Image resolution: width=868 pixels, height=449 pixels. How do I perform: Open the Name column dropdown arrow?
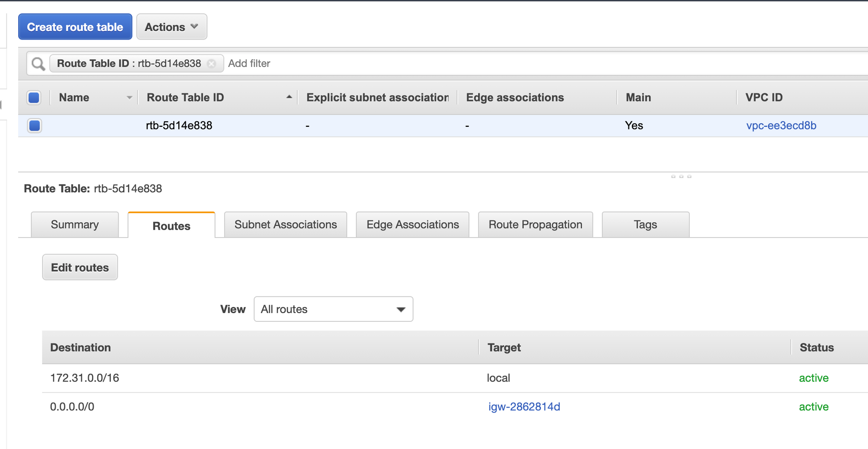click(x=129, y=98)
